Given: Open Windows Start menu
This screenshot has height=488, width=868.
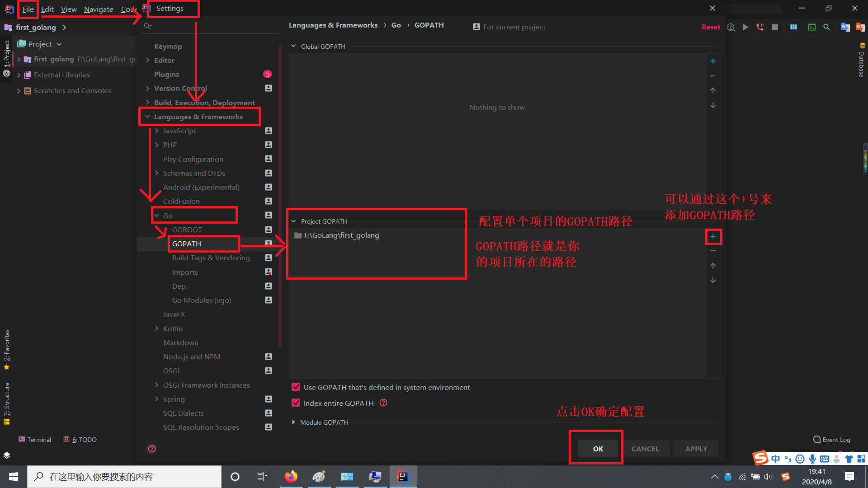Looking at the screenshot, I should coord(13,476).
